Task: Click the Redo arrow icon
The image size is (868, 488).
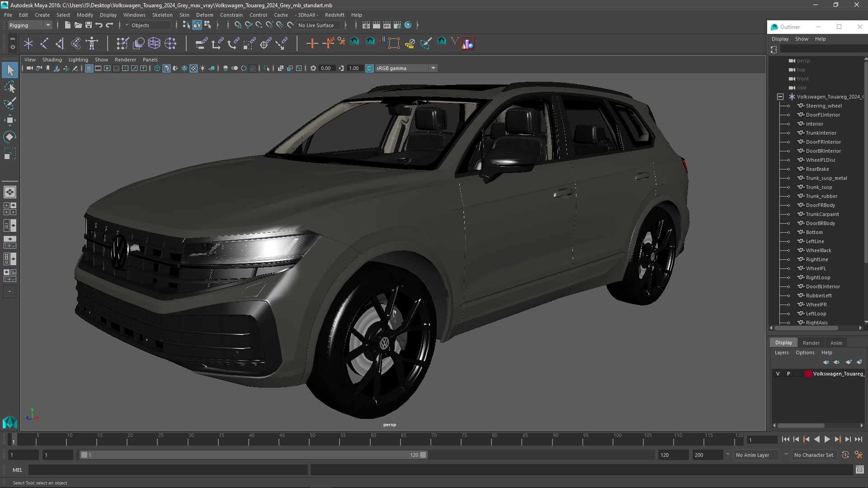Action: click(x=109, y=25)
